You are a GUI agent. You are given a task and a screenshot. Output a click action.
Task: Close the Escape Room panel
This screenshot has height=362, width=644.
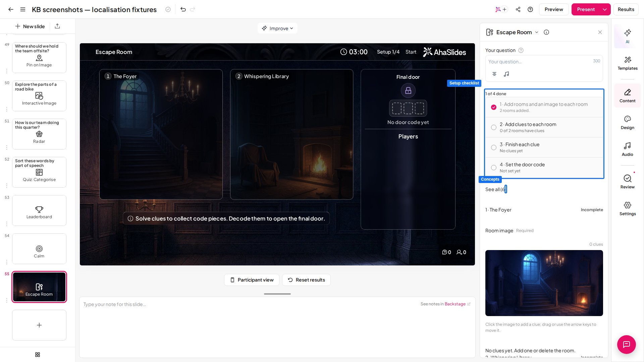click(600, 32)
